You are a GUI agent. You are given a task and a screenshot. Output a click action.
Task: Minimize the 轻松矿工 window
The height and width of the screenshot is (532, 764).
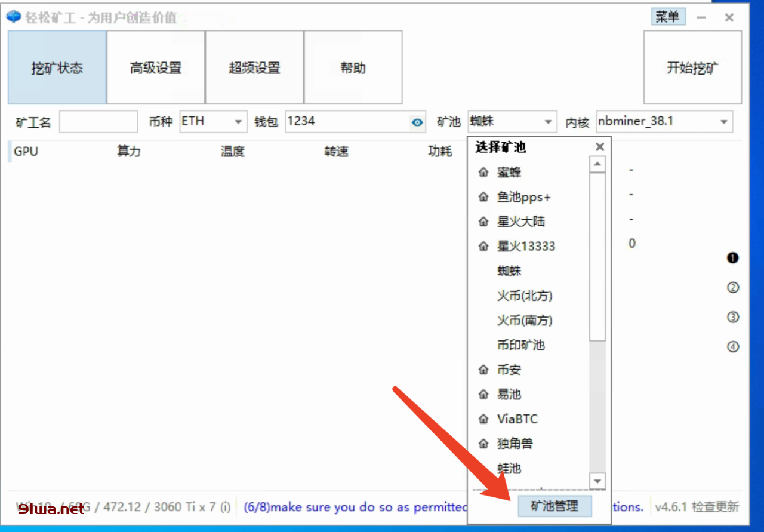[x=701, y=18]
